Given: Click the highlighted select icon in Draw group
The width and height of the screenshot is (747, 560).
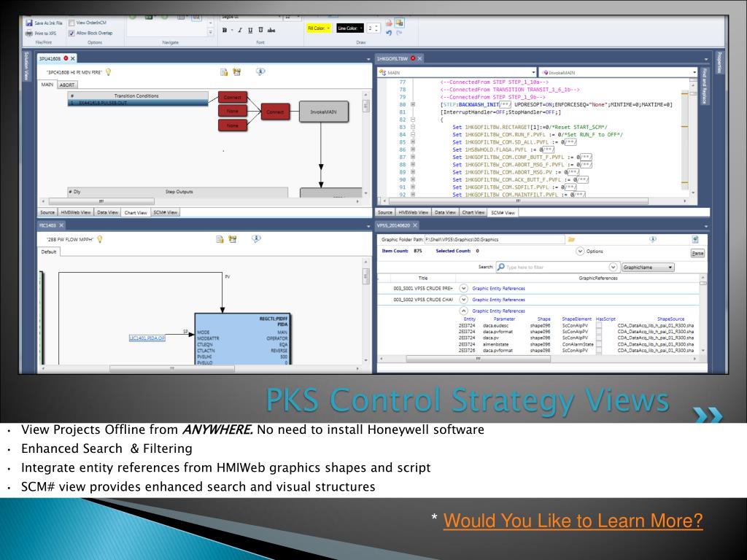Looking at the screenshot, I should pyautogui.click(x=399, y=23).
